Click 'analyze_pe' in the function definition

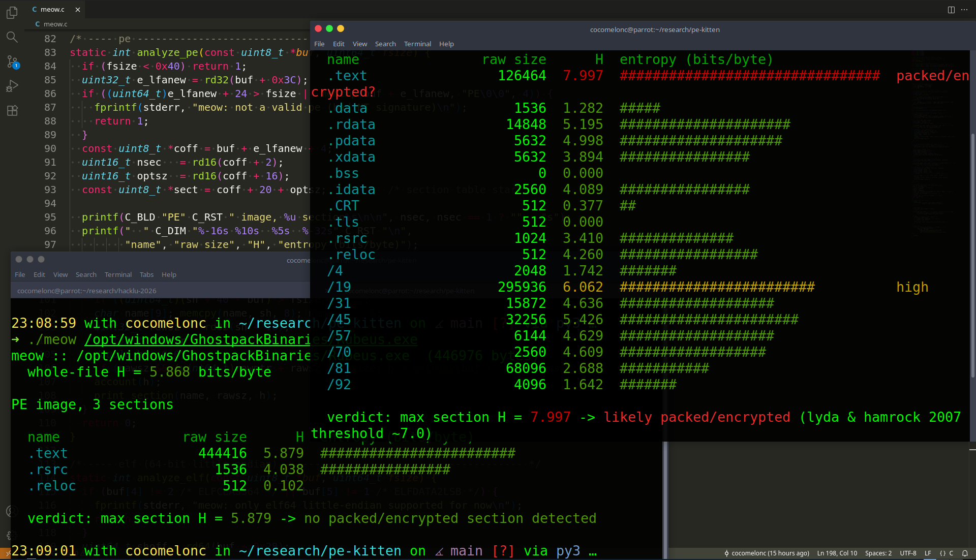coord(168,52)
